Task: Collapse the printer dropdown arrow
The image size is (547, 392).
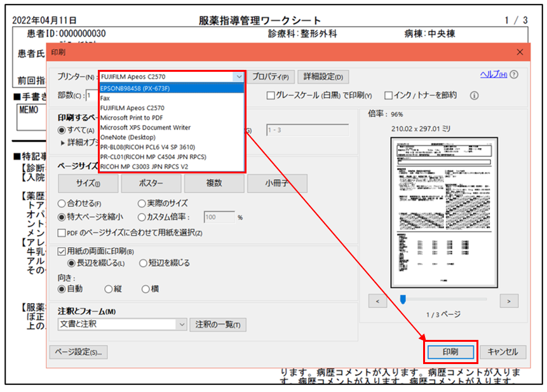Action: [238, 77]
